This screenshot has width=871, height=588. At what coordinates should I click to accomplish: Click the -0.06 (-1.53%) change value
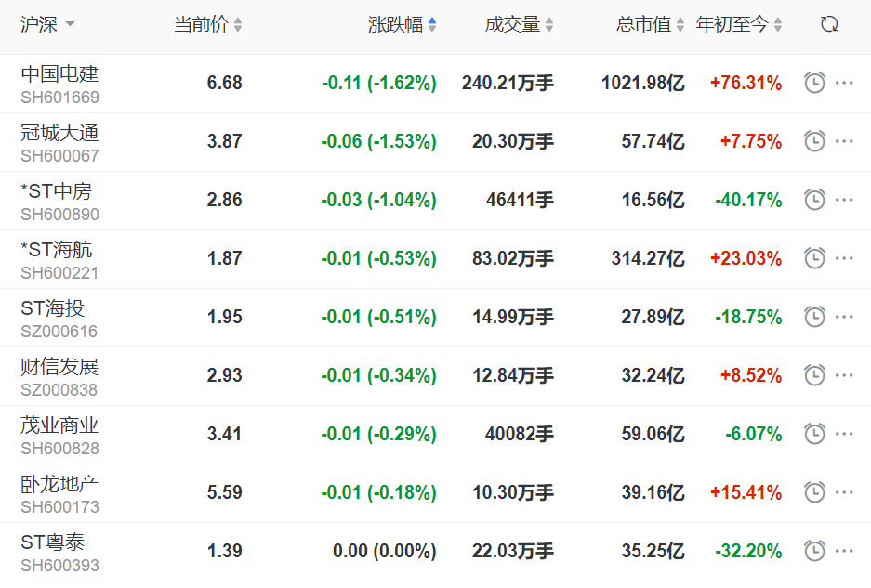click(379, 141)
